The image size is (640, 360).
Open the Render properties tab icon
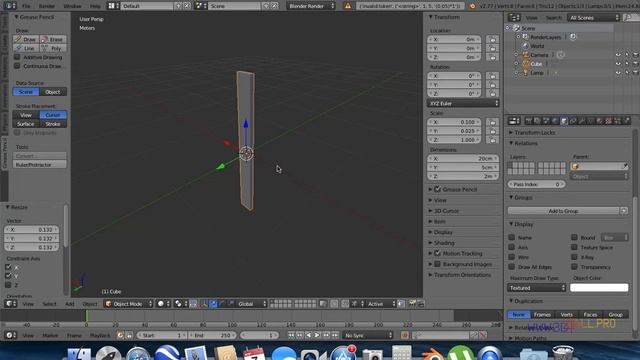coord(528,121)
